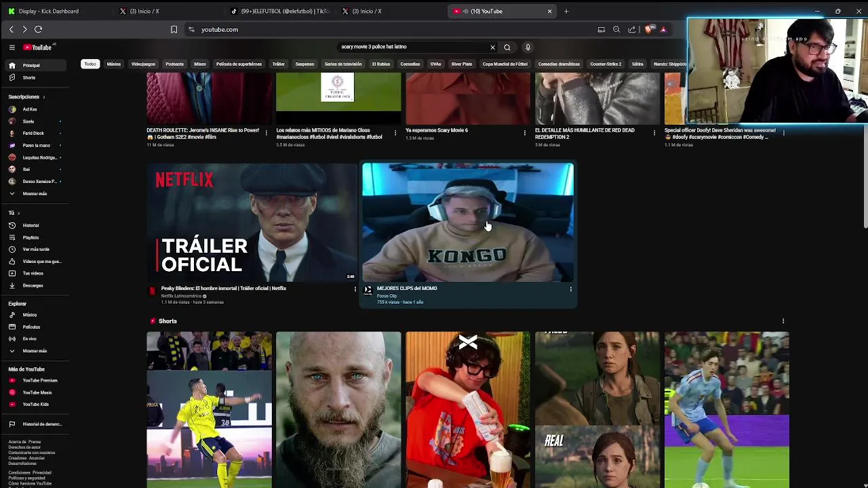
Task: Open Playlists in the sidebar
Action: tap(37, 237)
